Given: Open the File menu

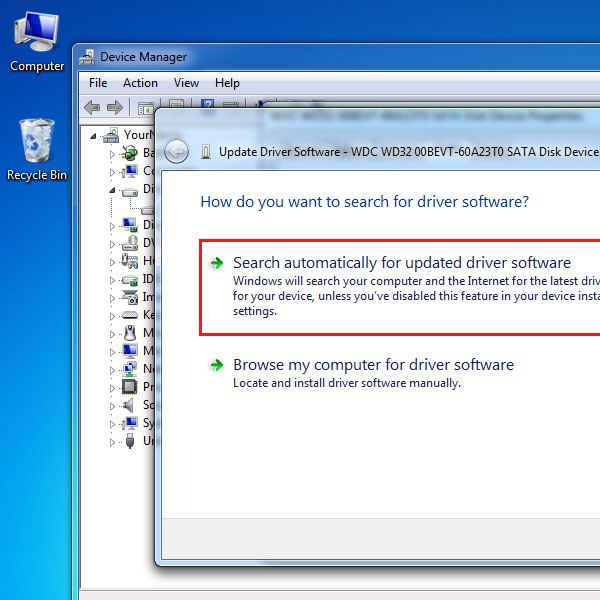Looking at the screenshot, I should coord(98,83).
